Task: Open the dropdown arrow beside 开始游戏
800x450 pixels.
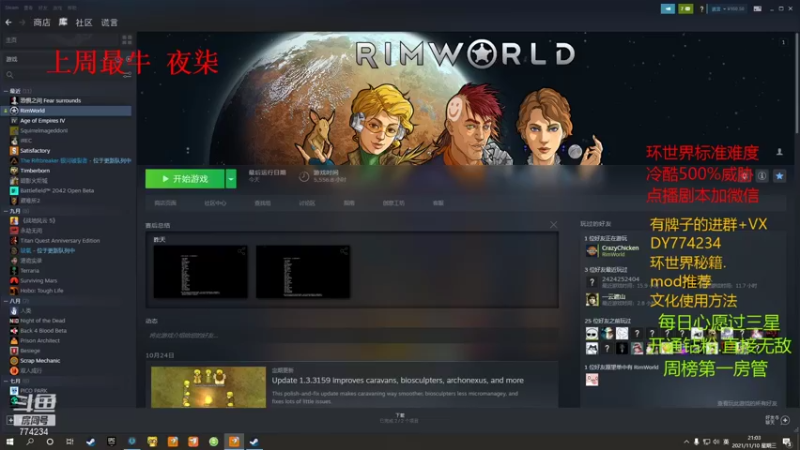Action: (x=231, y=179)
